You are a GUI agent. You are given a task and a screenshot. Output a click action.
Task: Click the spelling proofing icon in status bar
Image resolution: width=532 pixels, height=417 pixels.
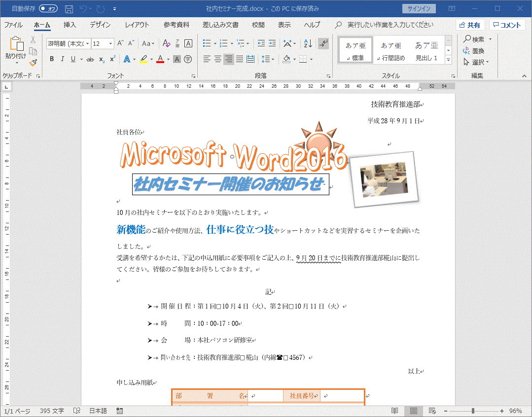pos(77,411)
